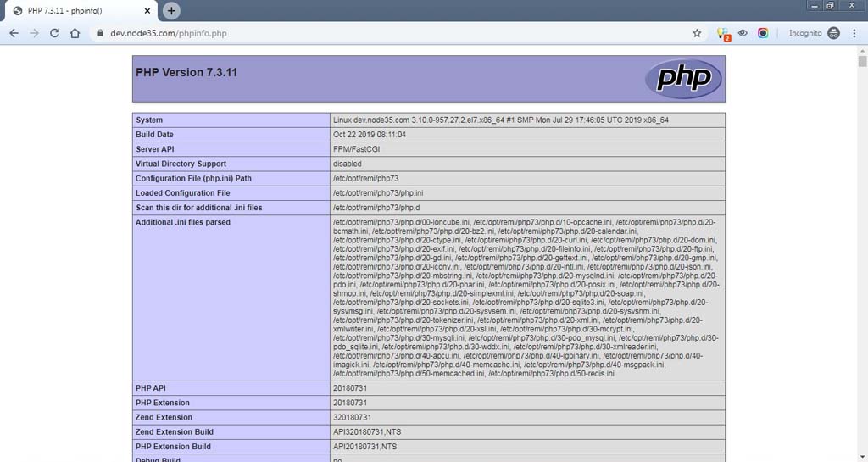868x462 pixels.
Task: Select the PHP 7.3.11 - phpinfo() tab
Action: click(x=81, y=10)
